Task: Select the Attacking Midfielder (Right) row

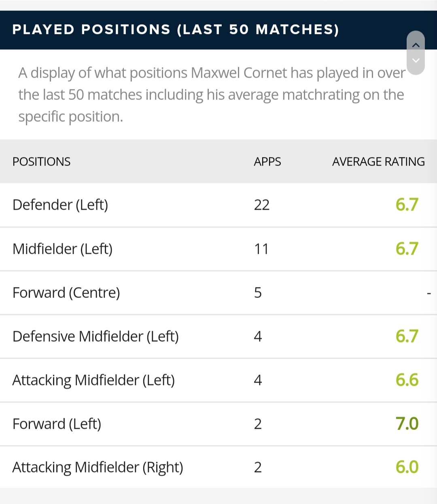Action: tap(218, 467)
